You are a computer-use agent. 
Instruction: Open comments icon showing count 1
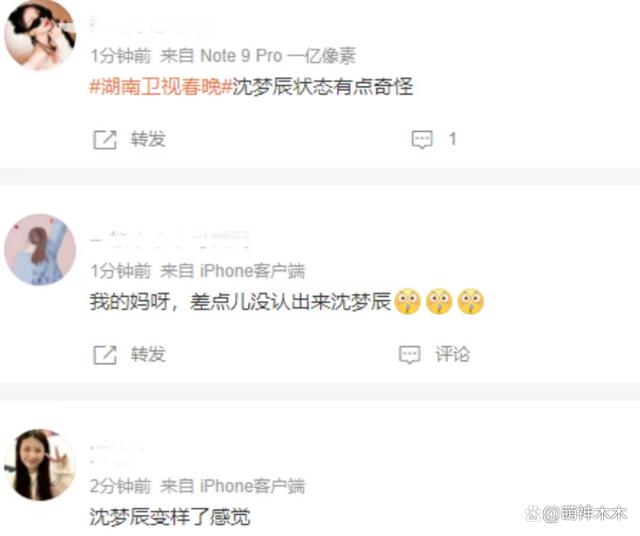click(422, 140)
